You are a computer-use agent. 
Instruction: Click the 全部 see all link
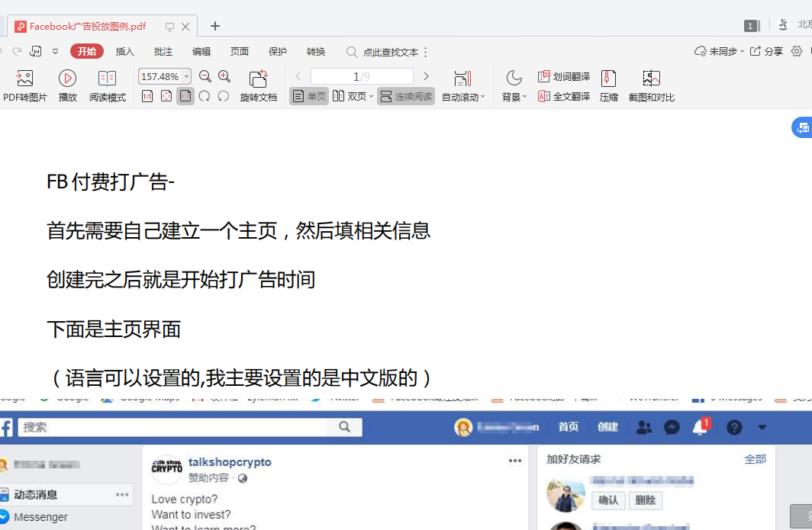(755, 459)
